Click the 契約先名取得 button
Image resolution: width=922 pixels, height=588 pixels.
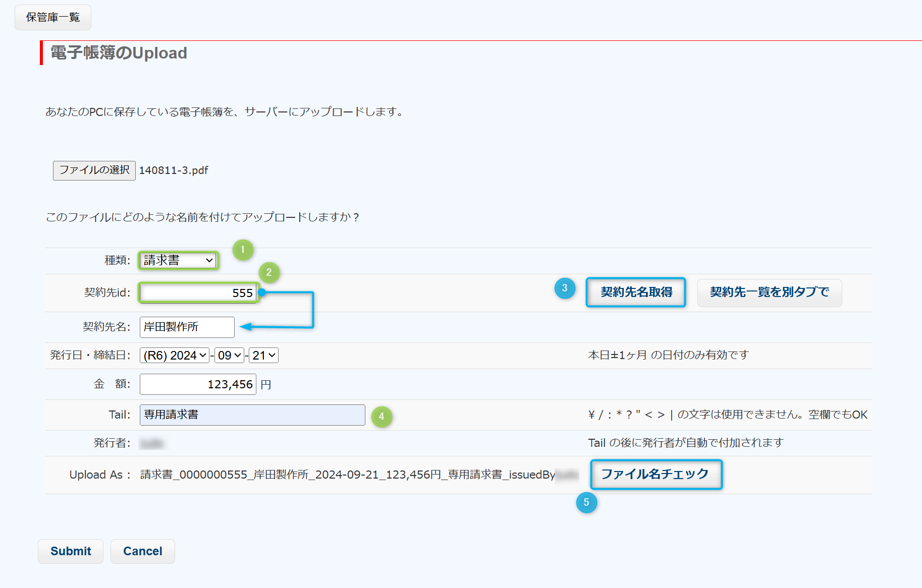tap(636, 292)
